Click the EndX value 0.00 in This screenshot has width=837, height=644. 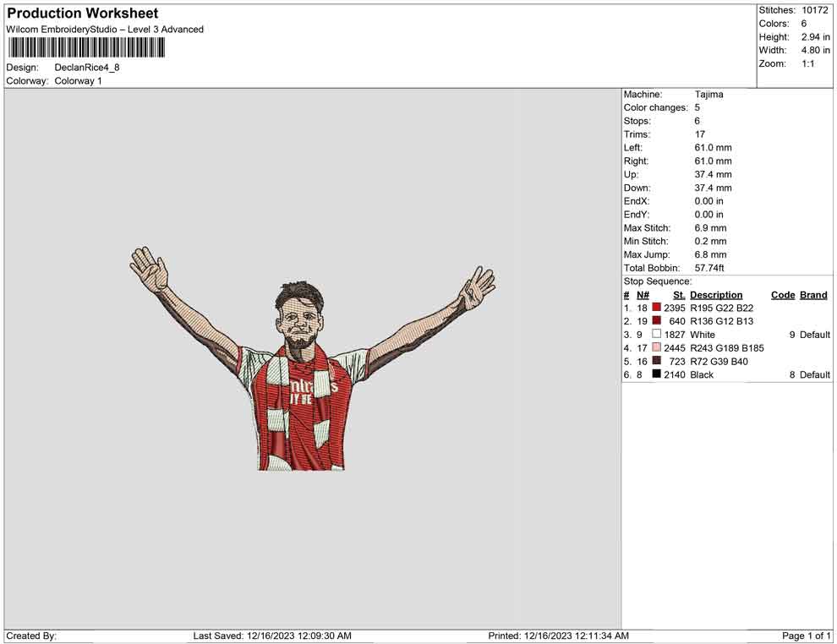(708, 200)
